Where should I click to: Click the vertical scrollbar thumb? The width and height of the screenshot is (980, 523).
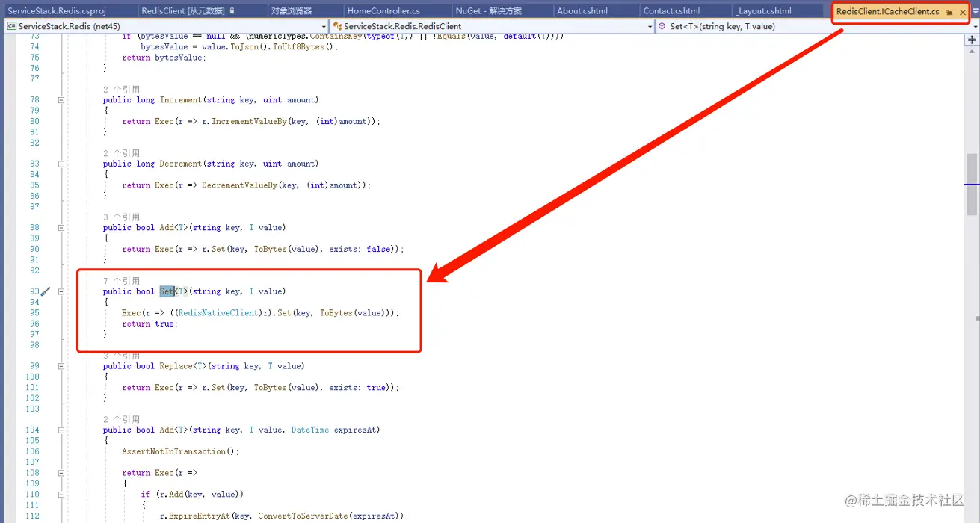[x=972, y=184]
